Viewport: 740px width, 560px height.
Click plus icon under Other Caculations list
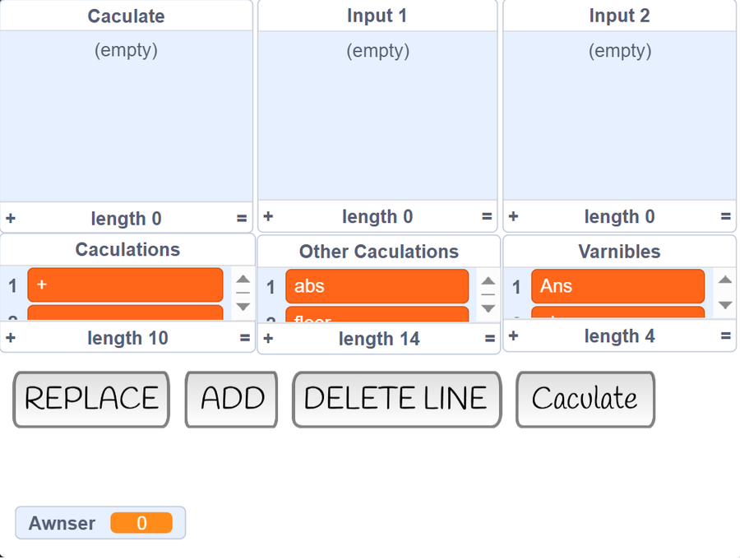[x=268, y=339]
